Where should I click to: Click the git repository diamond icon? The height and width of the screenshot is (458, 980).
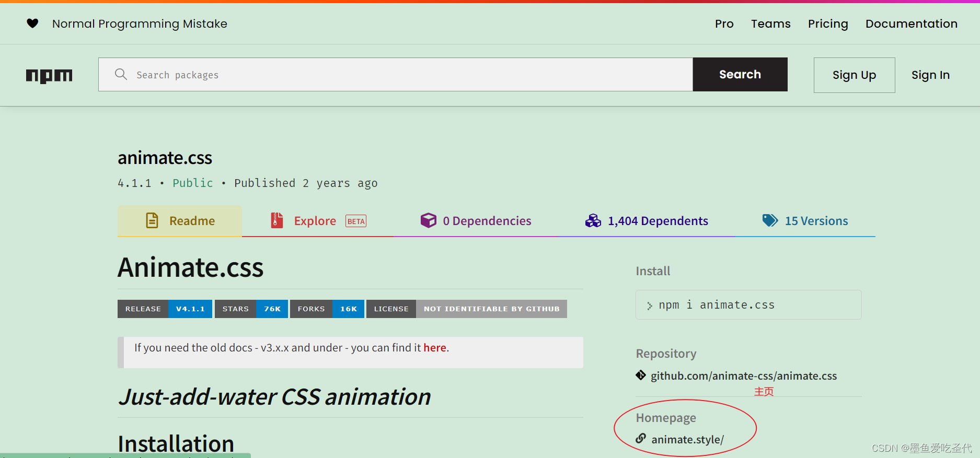tap(641, 375)
